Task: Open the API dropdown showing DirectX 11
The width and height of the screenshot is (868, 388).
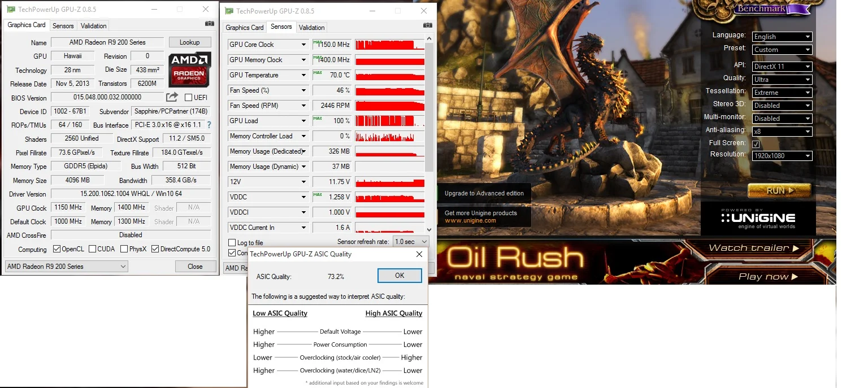Action: (x=782, y=67)
